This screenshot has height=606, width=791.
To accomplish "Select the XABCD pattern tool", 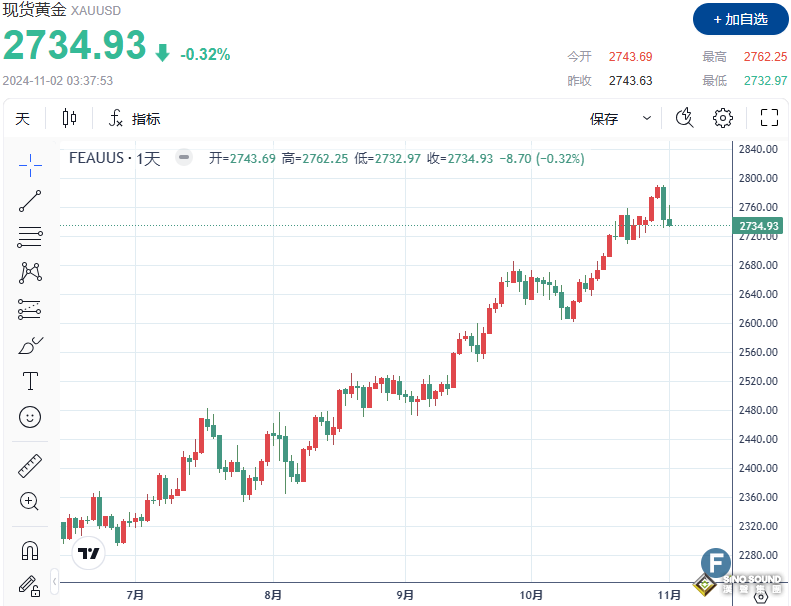I will [30, 272].
